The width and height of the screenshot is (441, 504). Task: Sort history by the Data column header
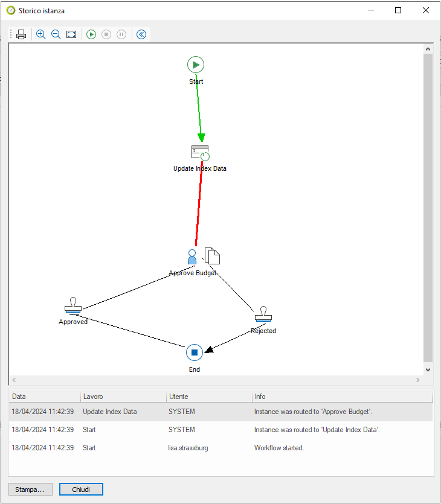(45, 397)
